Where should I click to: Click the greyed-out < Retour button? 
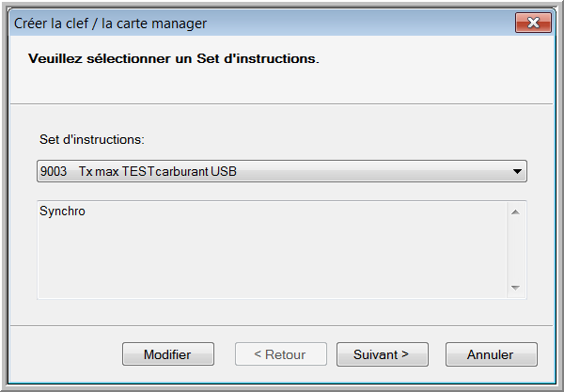(281, 354)
